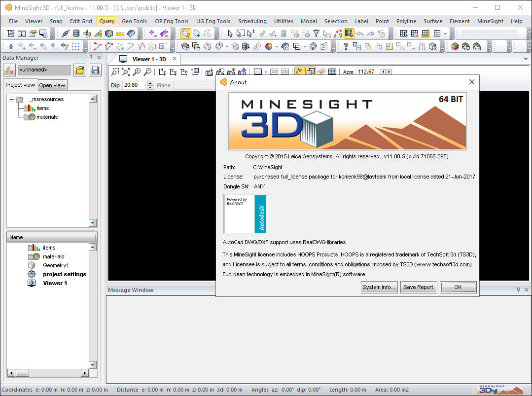Open the Data Manager folder browser icon

(x=79, y=70)
